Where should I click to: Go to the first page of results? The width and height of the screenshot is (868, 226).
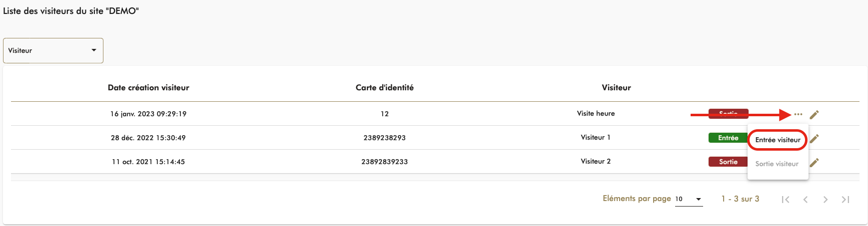(786, 200)
